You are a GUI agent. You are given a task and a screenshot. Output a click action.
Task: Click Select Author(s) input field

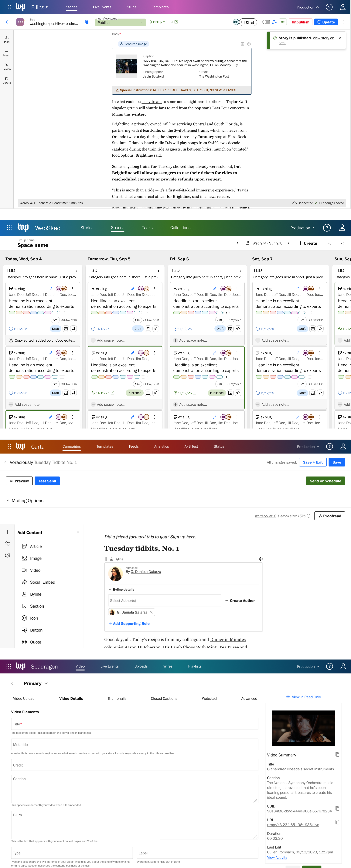[164, 600]
